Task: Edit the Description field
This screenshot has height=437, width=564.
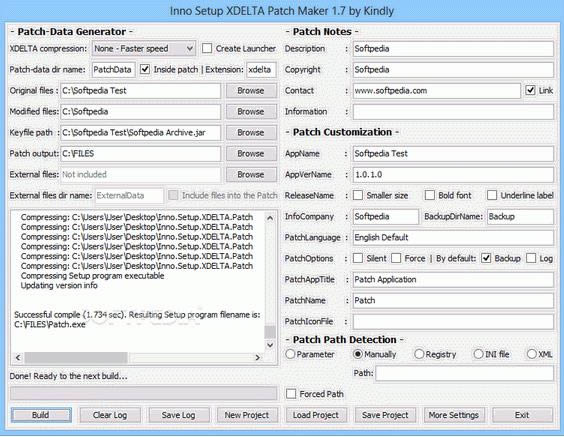Action: pyautogui.click(x=453, y=49)
